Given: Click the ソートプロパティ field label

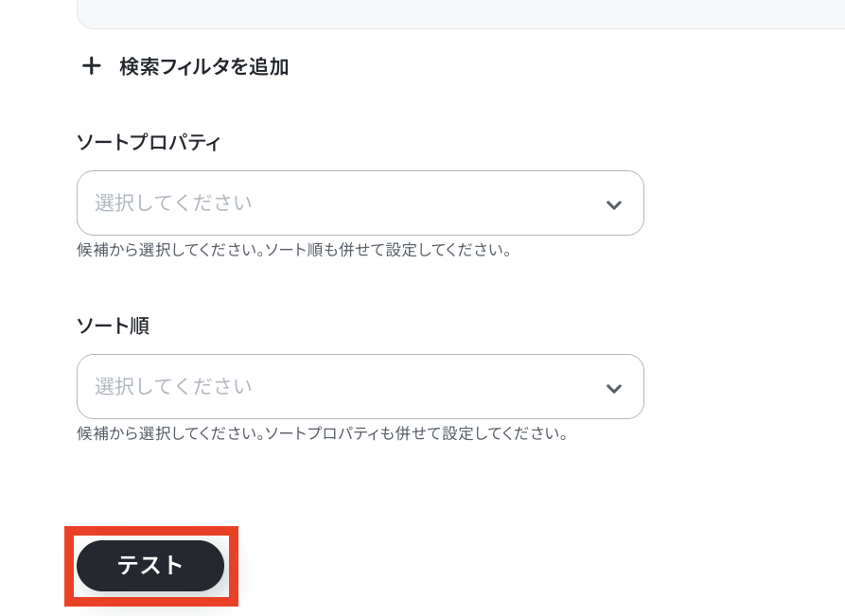Looking at the screenshot, I should point(149,143).
